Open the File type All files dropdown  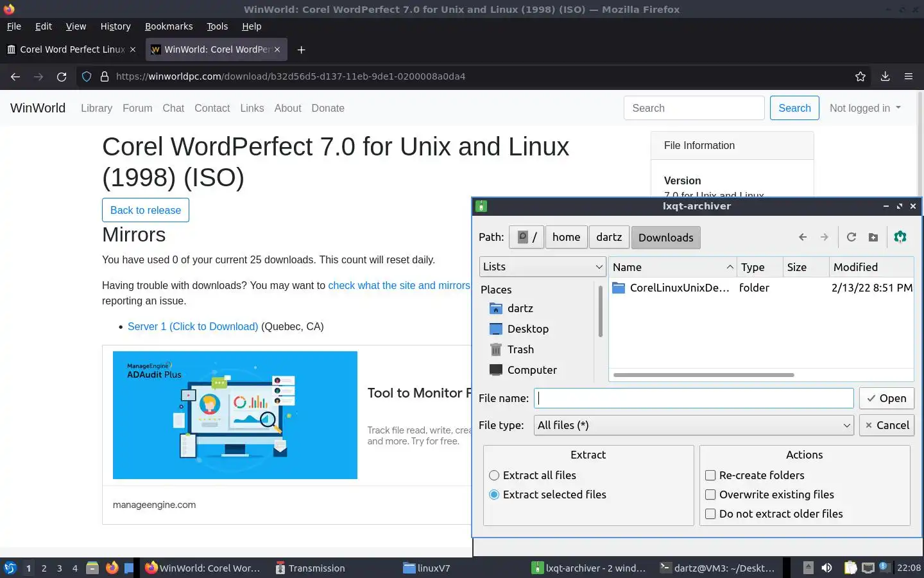[694, 425]
